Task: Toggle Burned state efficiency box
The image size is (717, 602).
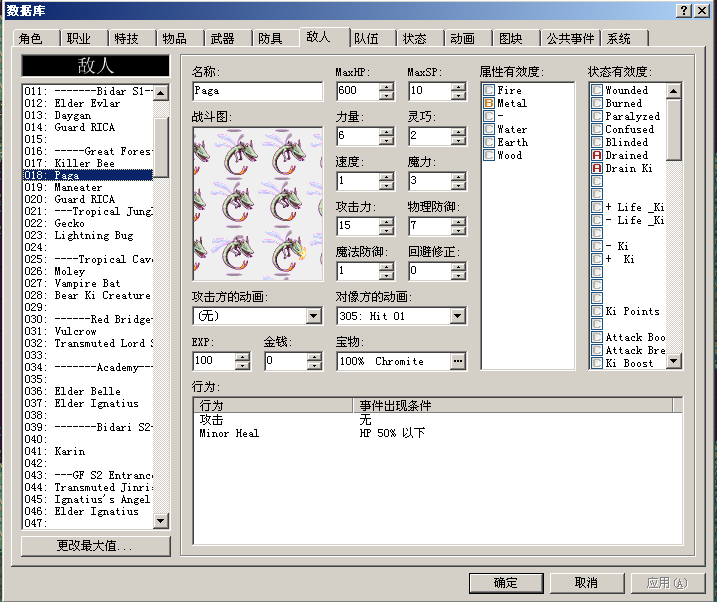Action: pos(597,103)
